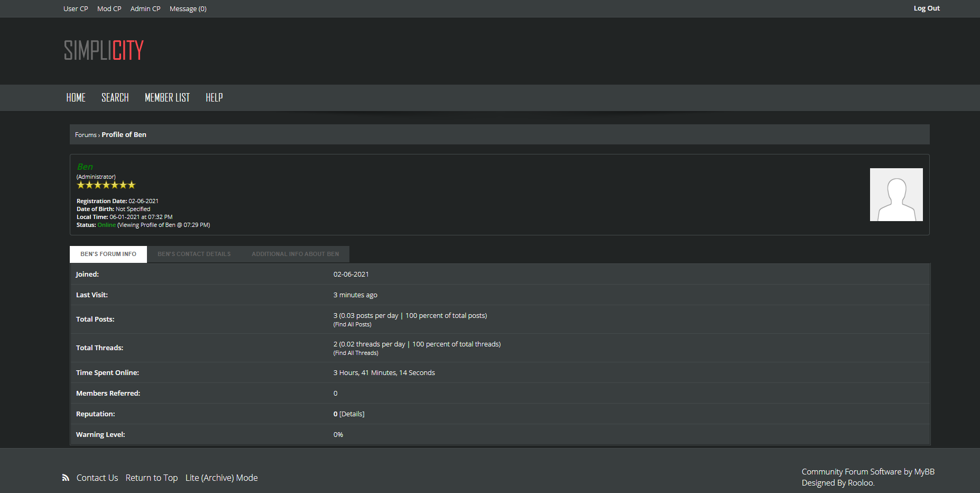The width and height of the screenshot is (980, 493).
Task: Click Find All Threads link
Action: click(356, 353)
